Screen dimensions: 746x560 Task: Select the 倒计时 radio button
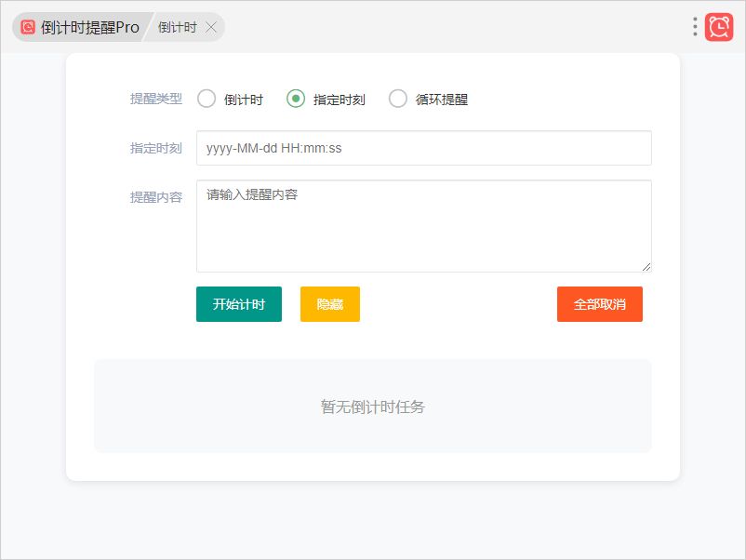(x=206, y=99)
